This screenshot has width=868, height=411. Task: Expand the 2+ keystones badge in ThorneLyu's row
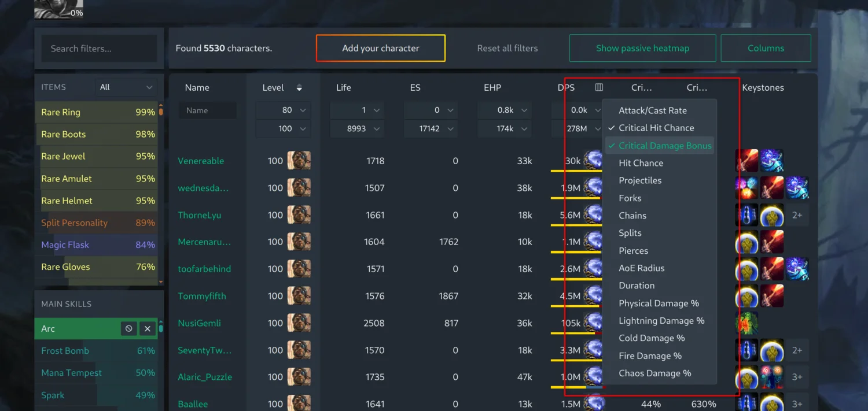pos(797,215)
